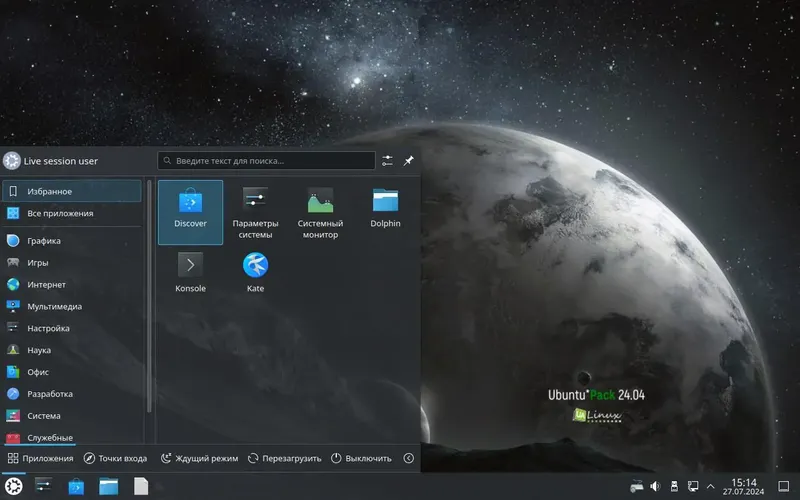
Task: Click the category list scrollbar
Action: pyautogui.click(x=149, y=296)
